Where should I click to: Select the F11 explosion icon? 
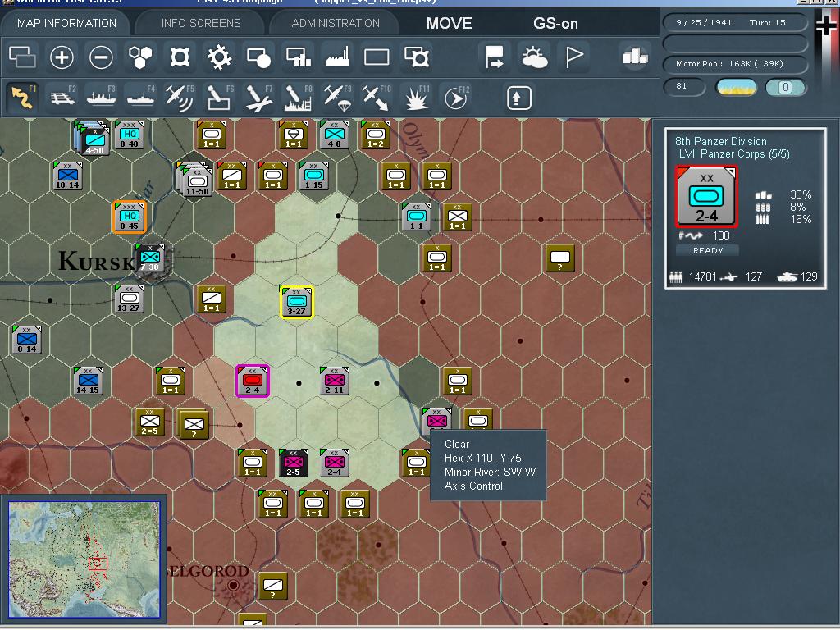click(x=416, y=98)
